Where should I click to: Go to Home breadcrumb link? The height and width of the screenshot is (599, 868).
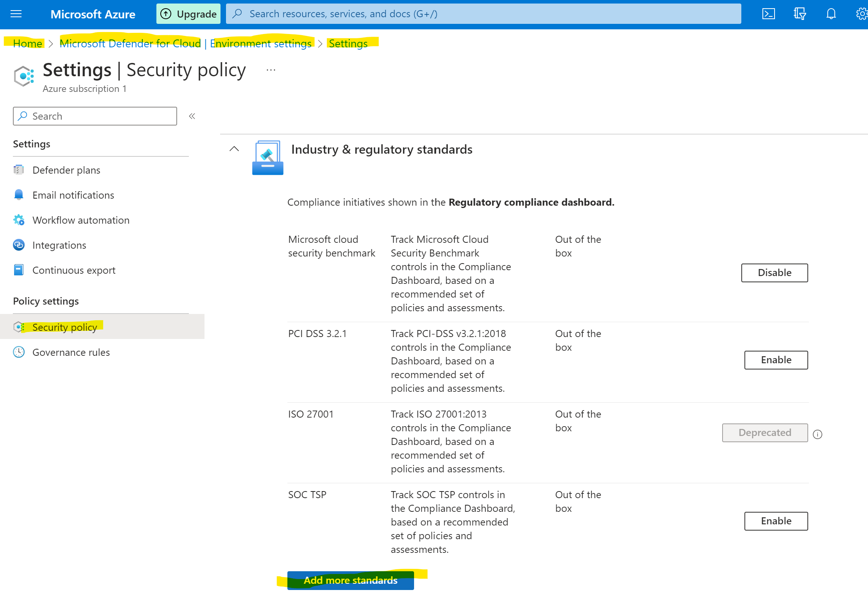[27, 43]
